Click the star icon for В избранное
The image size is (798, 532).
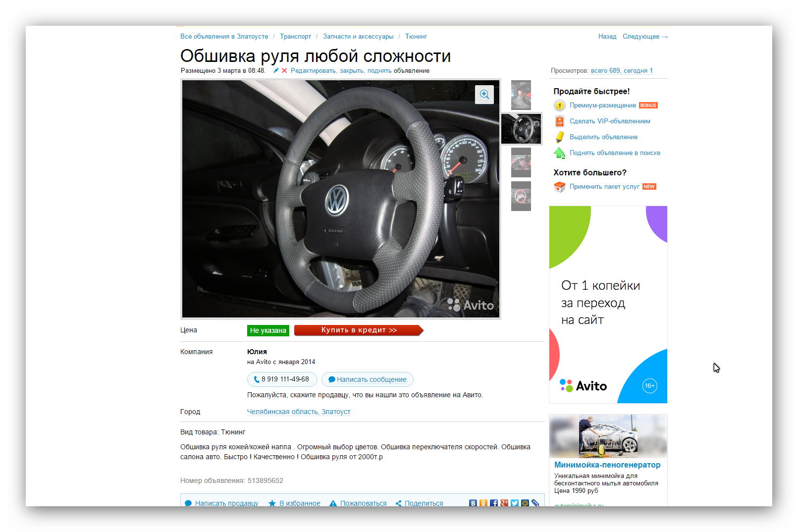coord(272,503)
